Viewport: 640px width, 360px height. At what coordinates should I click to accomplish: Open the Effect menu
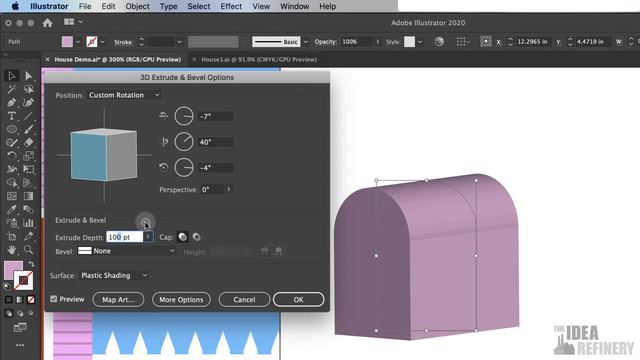(231, 7)
